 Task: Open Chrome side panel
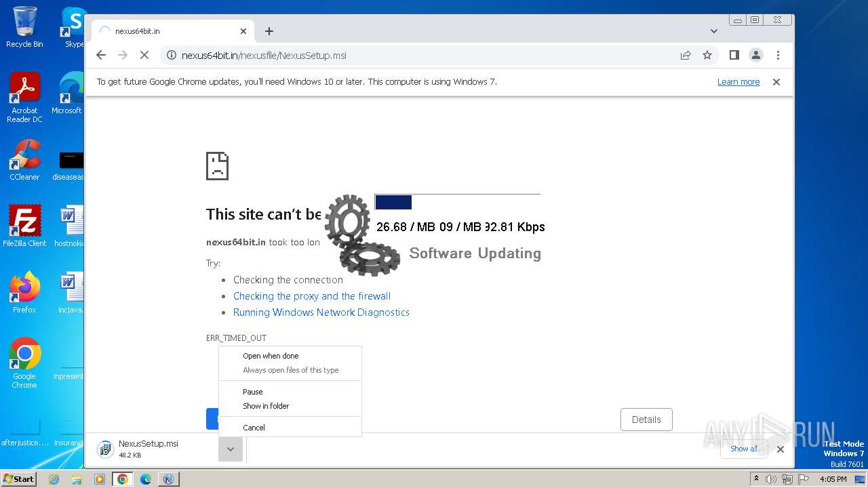tap(734, 55)
